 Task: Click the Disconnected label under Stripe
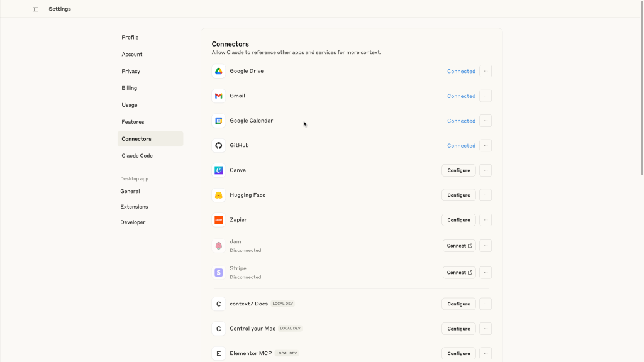pyautogui.click(x=245, y=277)
